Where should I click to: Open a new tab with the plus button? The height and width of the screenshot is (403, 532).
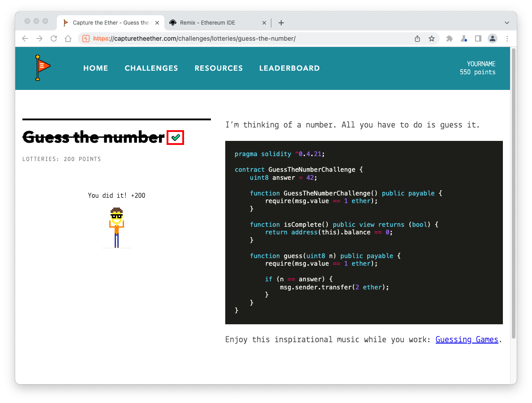281,23
